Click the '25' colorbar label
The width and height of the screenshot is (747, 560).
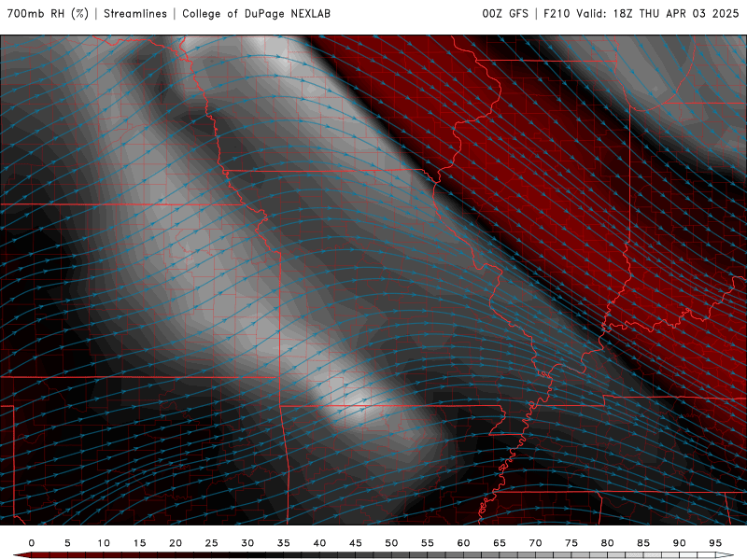point(212,543)
